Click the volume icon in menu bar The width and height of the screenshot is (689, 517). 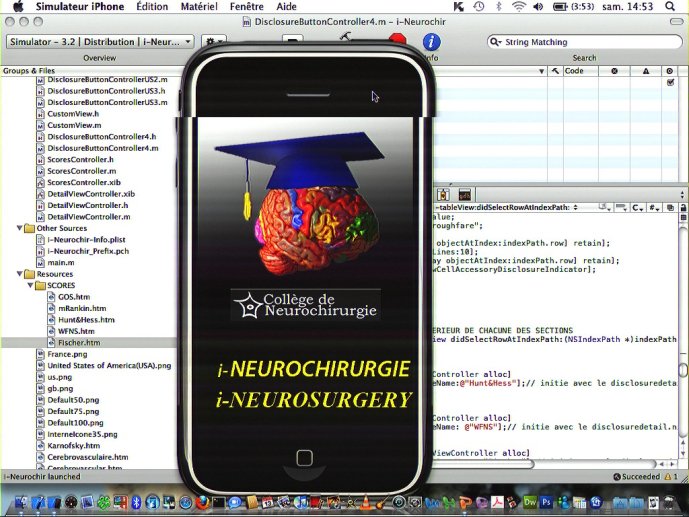[538, 7]
